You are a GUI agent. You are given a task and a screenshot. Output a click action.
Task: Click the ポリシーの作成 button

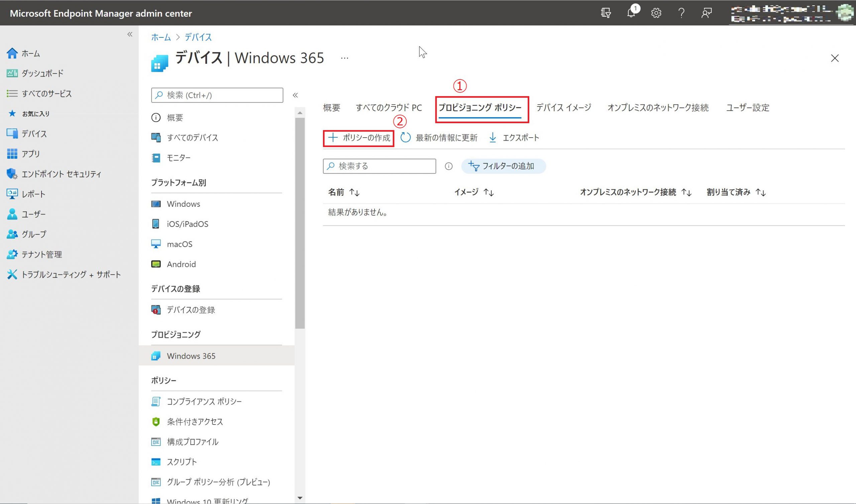[x=359, y=138]
